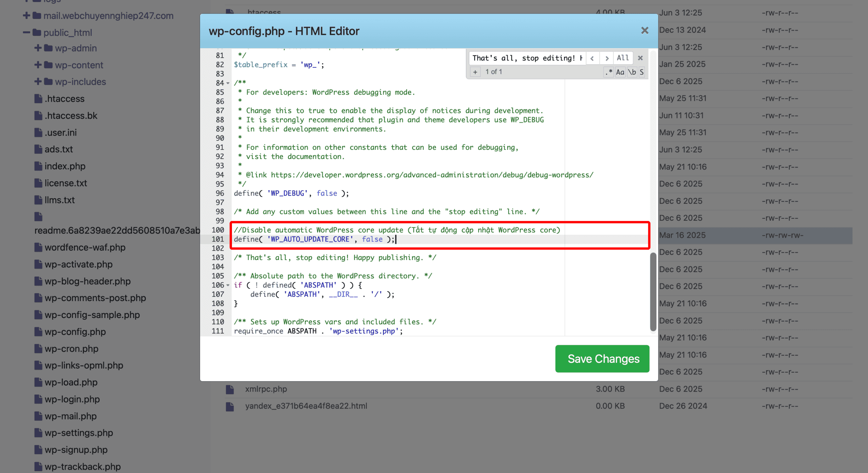Select wp-trackback.php in the tree
This screenshot has height=473, width=868.
(x=83, y=467)
